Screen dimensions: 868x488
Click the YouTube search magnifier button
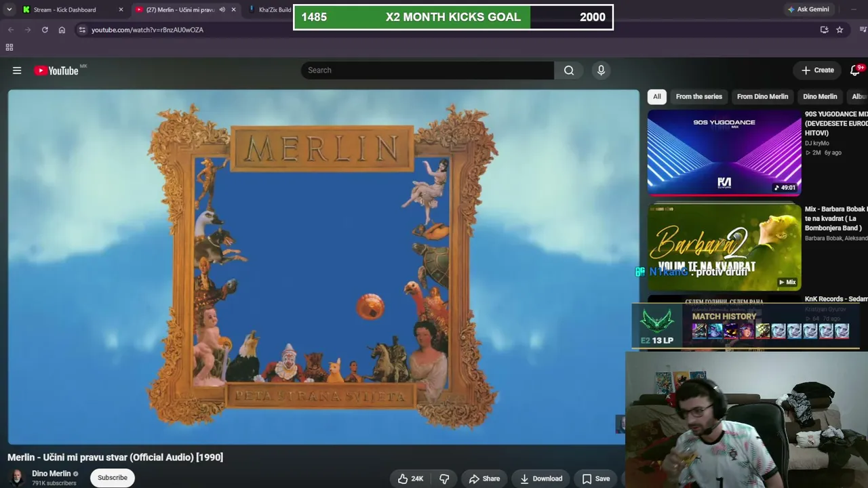(569, 70)
